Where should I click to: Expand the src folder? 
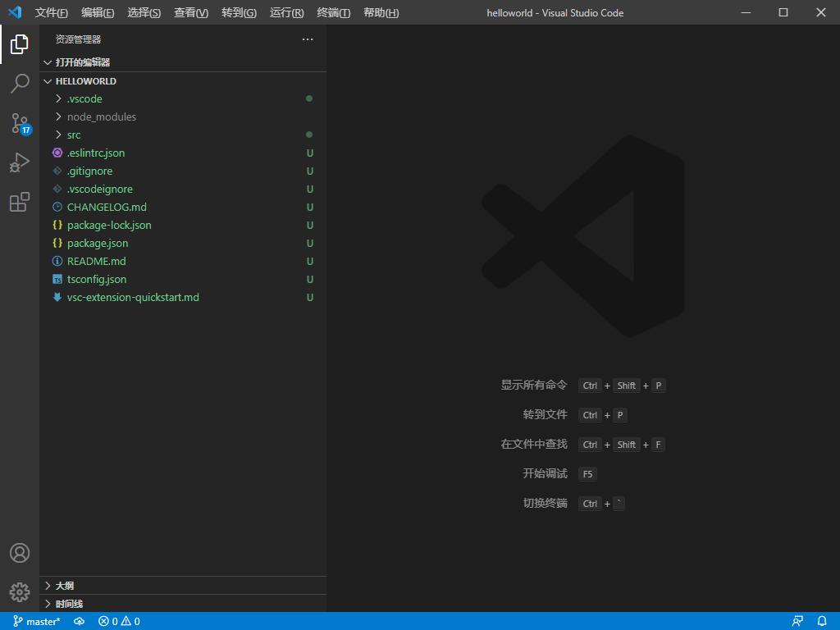(58, 135)
